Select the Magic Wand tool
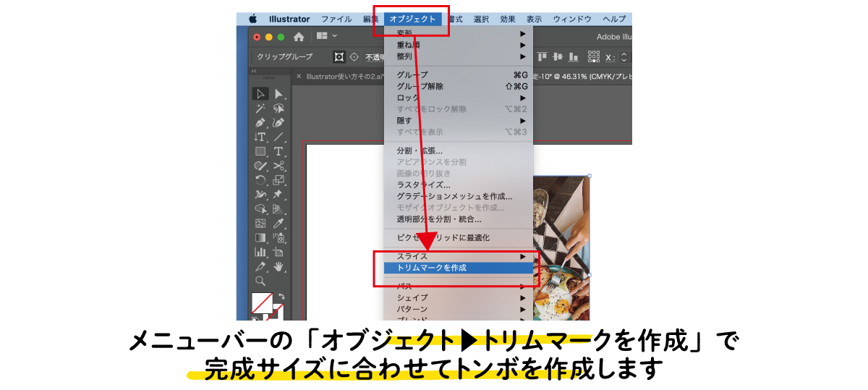Image resolution: width=868 pixels, height=390 pixels. pyautogui.click(x=260, y=109)
